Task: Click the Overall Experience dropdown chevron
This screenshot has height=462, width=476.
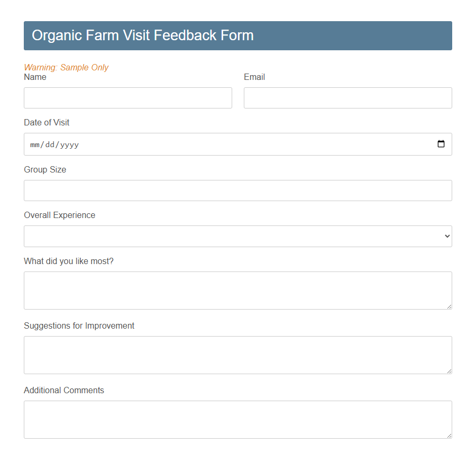Action: (446, 236)
